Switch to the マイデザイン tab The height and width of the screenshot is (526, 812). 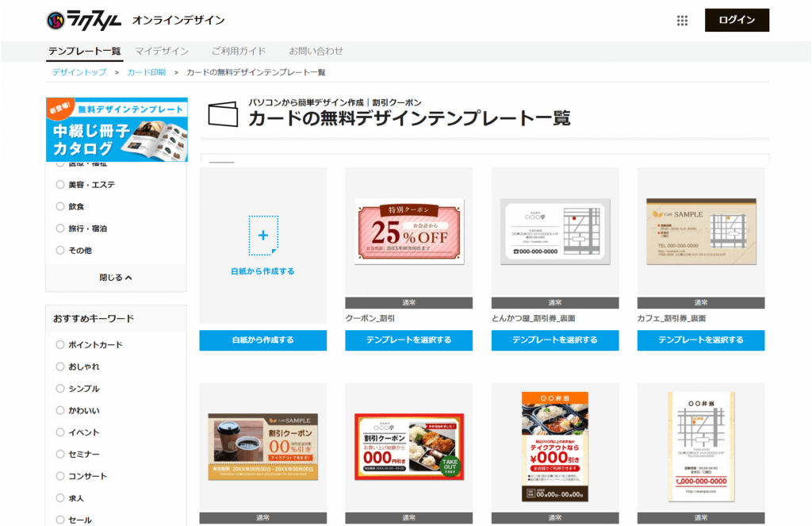(162, 51)
